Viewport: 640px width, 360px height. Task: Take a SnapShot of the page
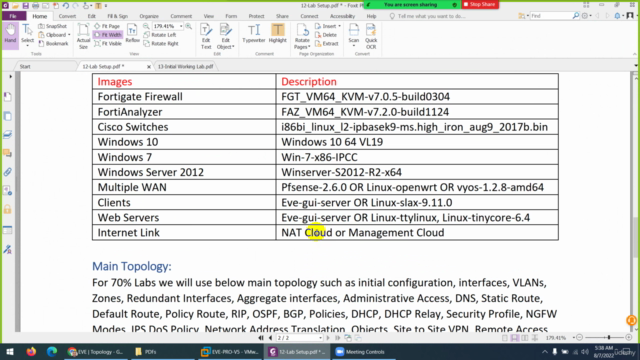pos(53,26)
